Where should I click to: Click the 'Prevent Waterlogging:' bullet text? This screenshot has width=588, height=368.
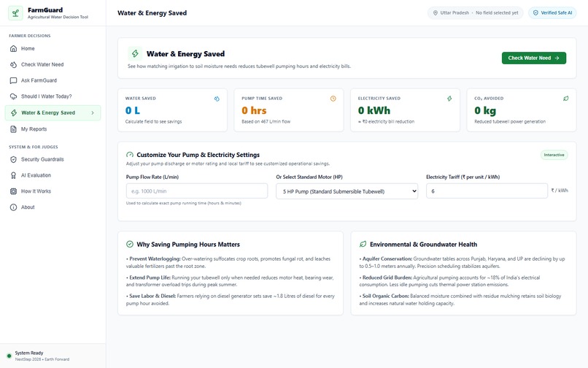(x=153, y=258)
